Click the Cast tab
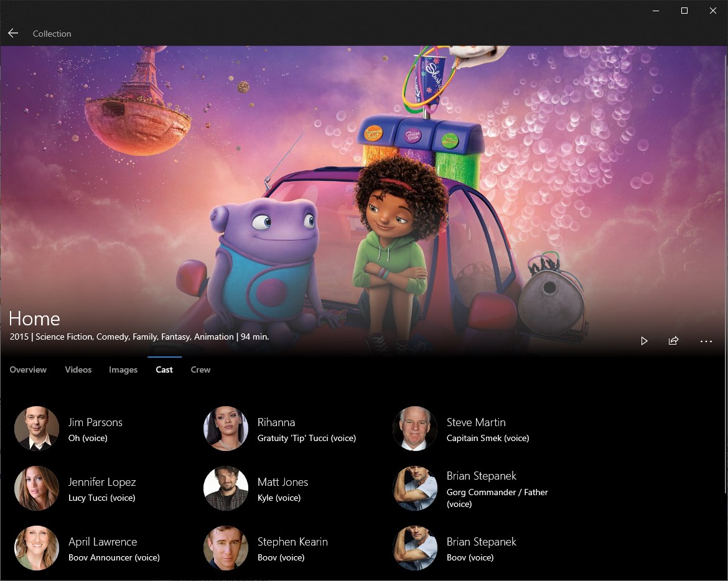728x581 pixels. (x=164, y=370)
